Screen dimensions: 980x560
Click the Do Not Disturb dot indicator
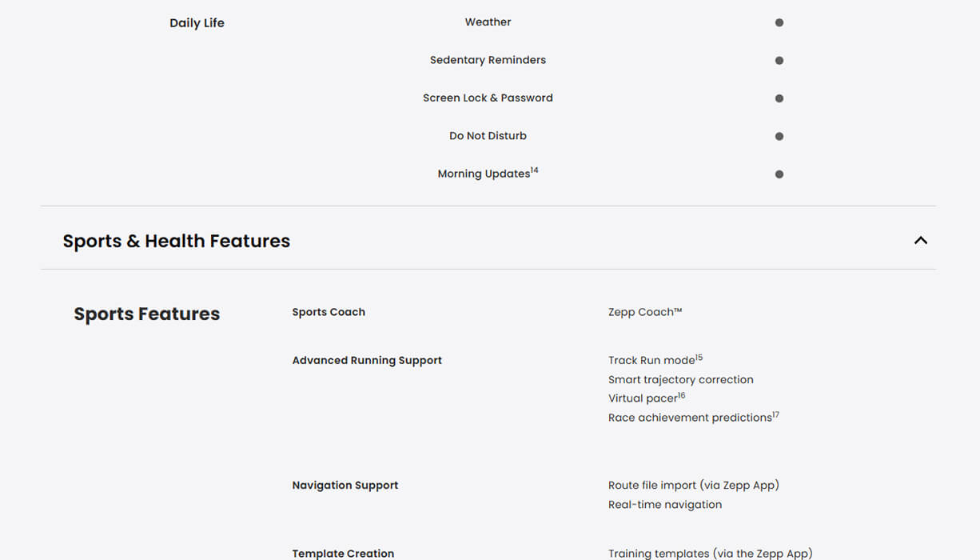tap(779, 136)
